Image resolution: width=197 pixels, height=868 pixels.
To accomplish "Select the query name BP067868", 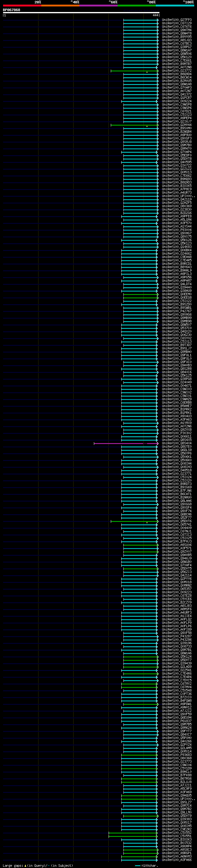I will point(11,10).
